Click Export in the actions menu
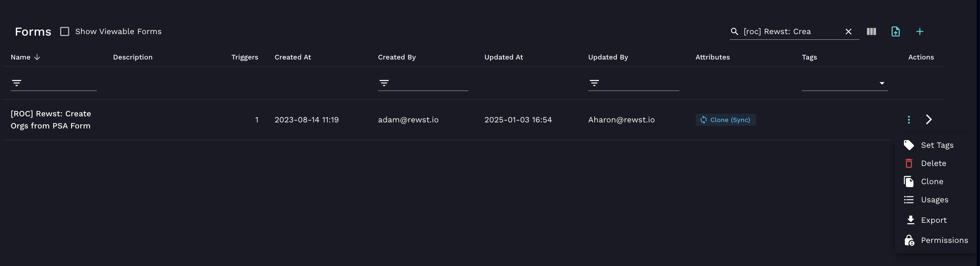 click(933, 220)
